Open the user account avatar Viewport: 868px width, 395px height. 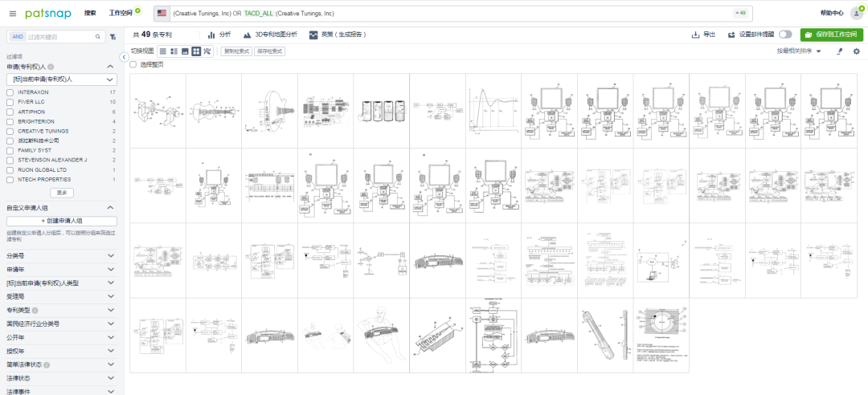pos(857,14)
